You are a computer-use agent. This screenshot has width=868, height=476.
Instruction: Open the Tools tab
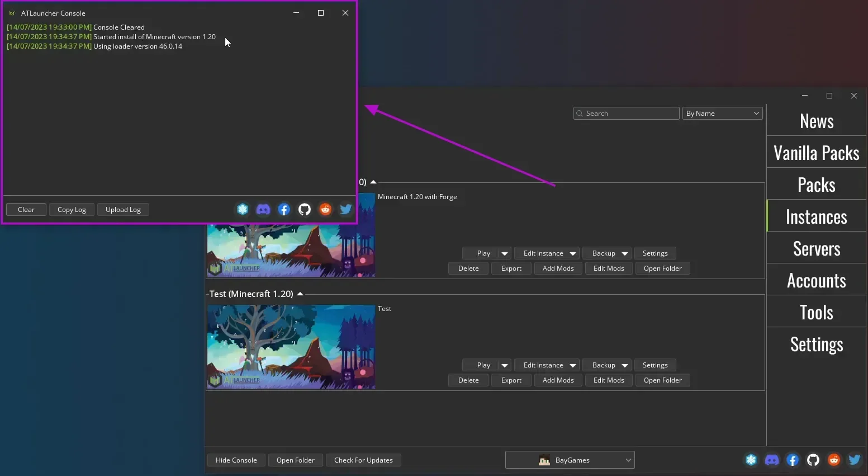pos(817,312)
